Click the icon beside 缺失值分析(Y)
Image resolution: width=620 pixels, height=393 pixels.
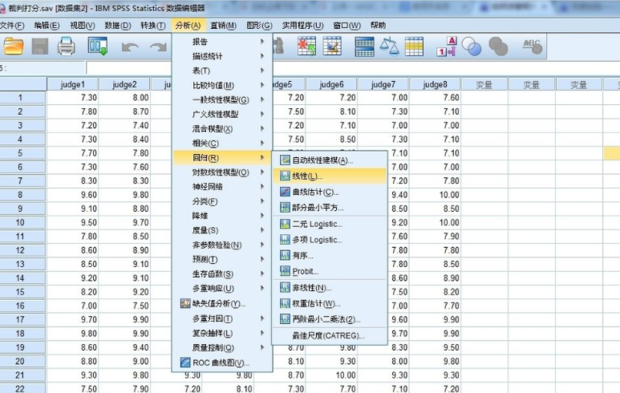(x=185, y=304)
